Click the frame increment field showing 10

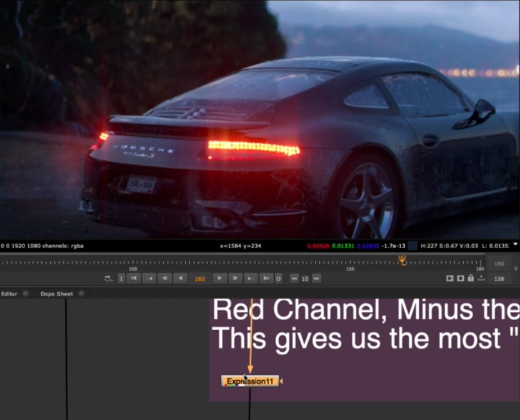[305, 279]
